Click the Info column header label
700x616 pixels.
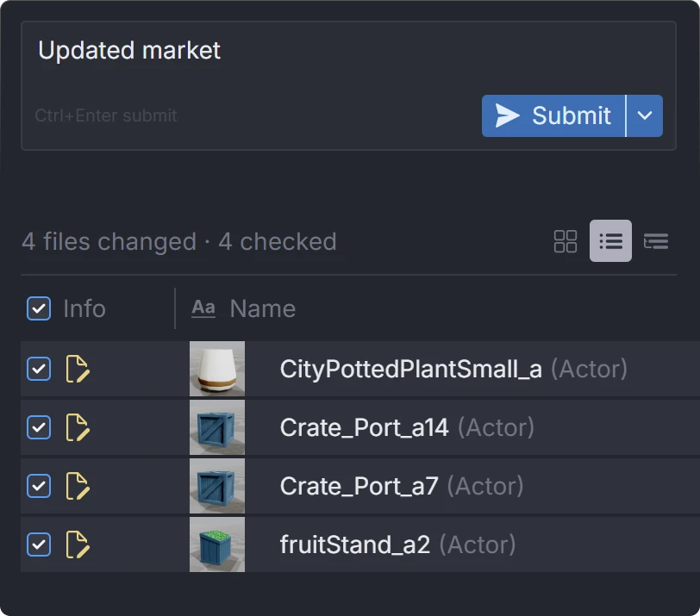point(84,308)
